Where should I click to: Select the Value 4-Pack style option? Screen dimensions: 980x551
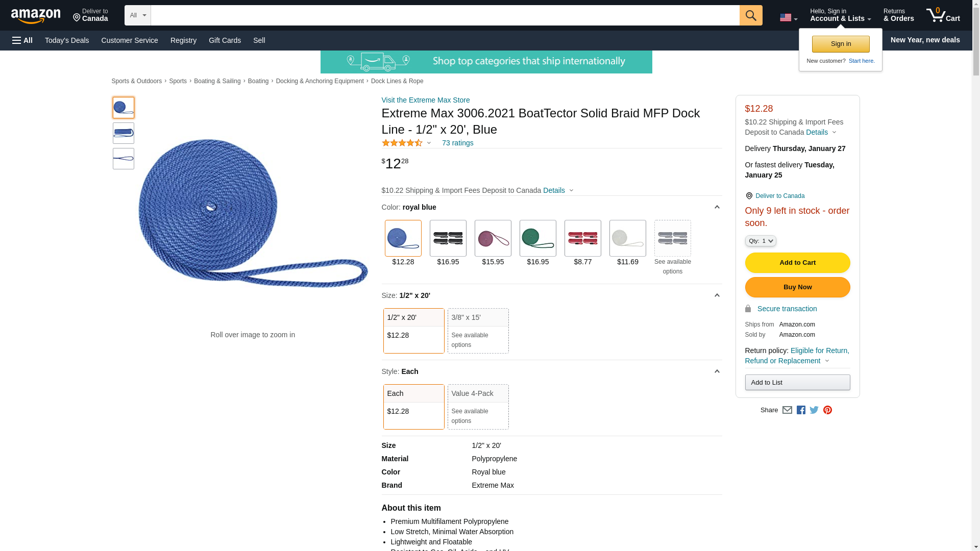(x=478, y=407)
